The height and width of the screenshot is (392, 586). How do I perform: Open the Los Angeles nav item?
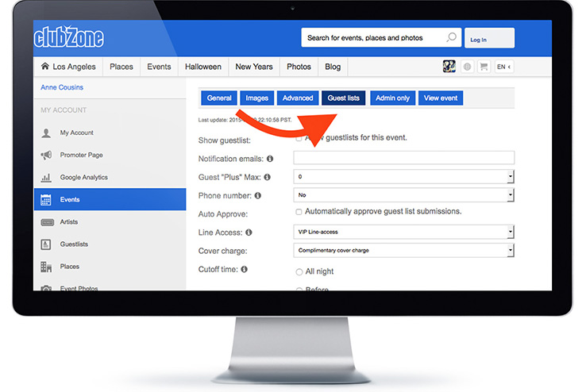point(68,67)
